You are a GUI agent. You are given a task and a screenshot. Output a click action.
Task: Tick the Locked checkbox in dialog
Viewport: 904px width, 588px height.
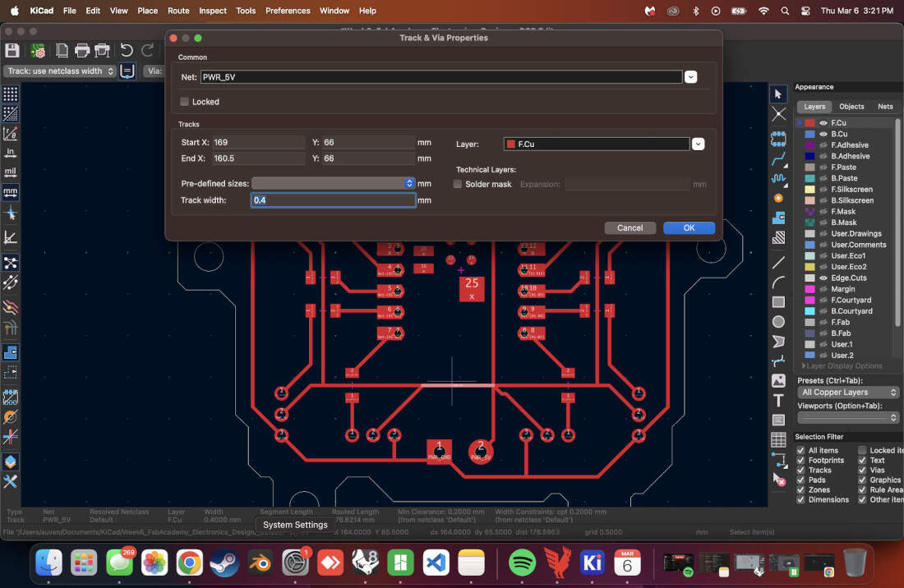click(184, 102)
